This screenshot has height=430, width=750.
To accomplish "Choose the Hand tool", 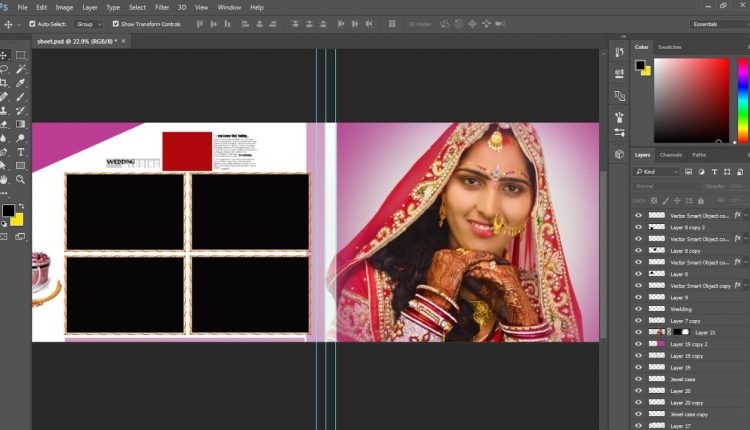I will click(5, 179).
